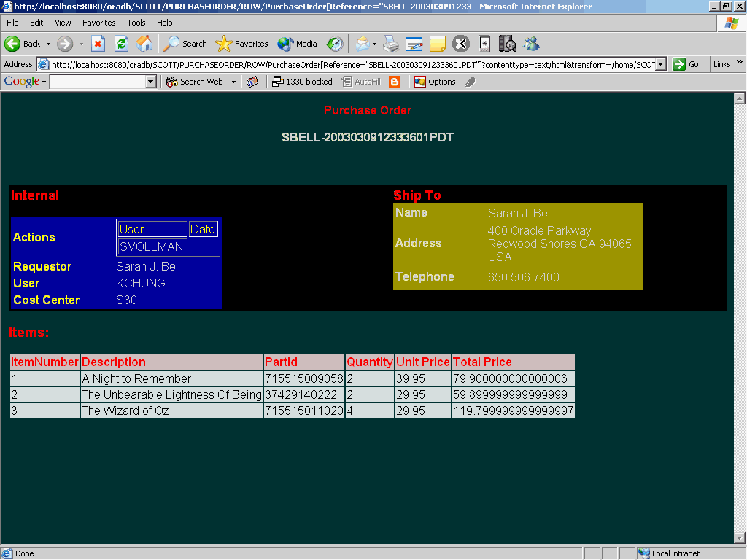Click the Blogger B icon on Google toolbar
Viewport: 747px width, 560px height.
393,82
